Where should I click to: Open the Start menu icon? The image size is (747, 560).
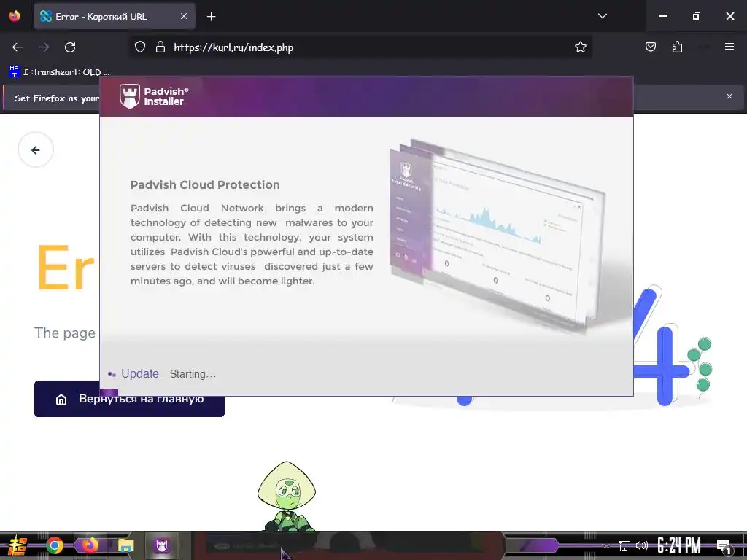(17, 545)
